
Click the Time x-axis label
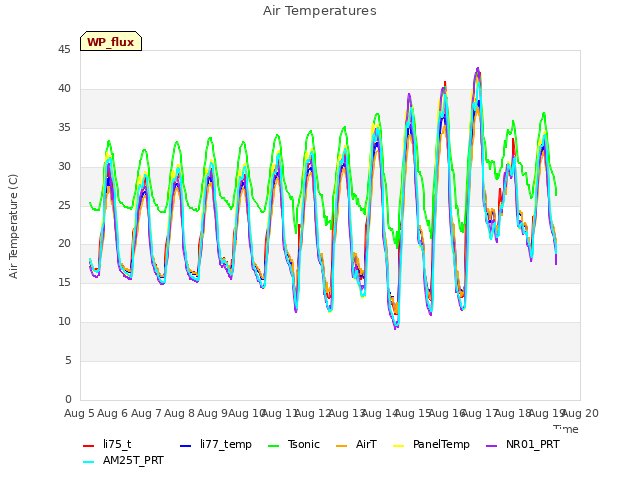point(566,429)
